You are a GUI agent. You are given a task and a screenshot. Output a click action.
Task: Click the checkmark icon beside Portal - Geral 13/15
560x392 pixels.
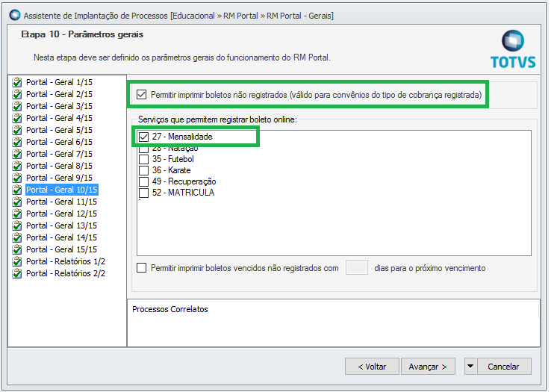(16, 226)
